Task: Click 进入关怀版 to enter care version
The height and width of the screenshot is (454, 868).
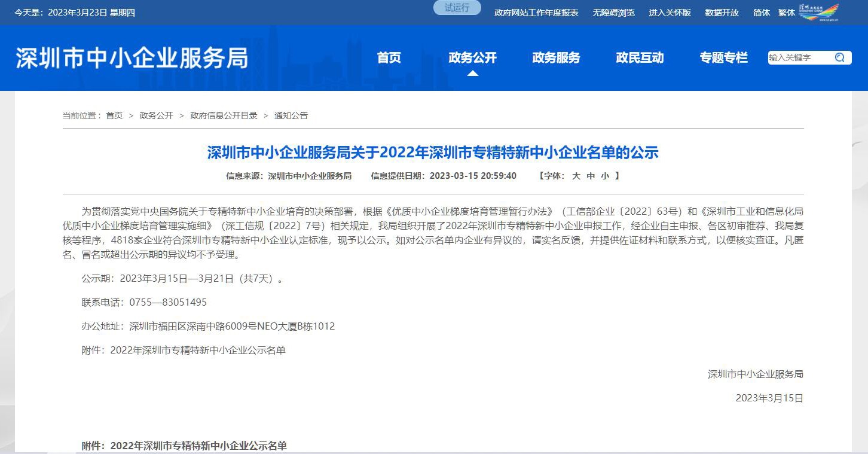Action: pos(670,12)
